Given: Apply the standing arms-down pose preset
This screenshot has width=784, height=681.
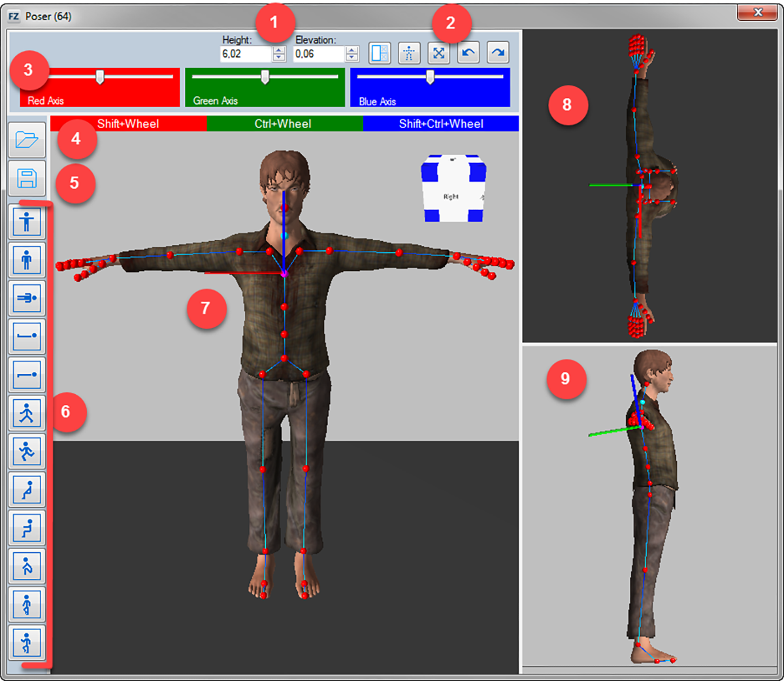Looking at the screenshot, I should [x=27, y=260].
